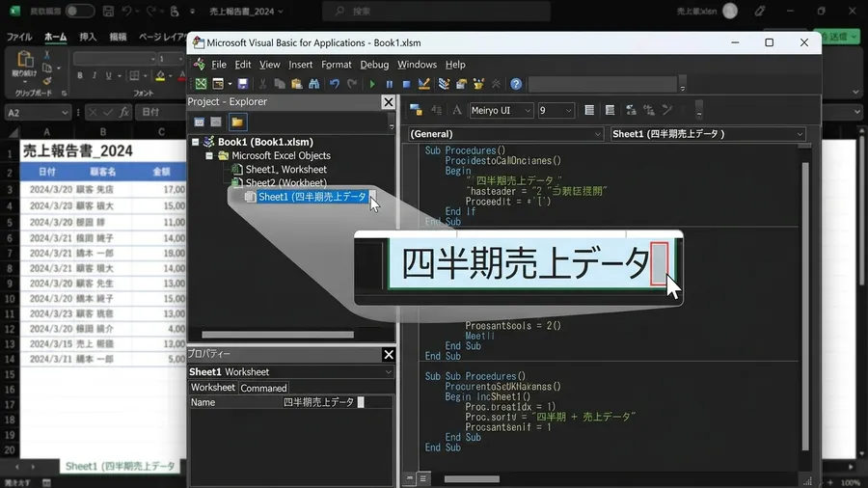Screen dimensions: 868x488
Task: Collapse Microsoft Excel Objects folder node
Action: pos(209,156)
